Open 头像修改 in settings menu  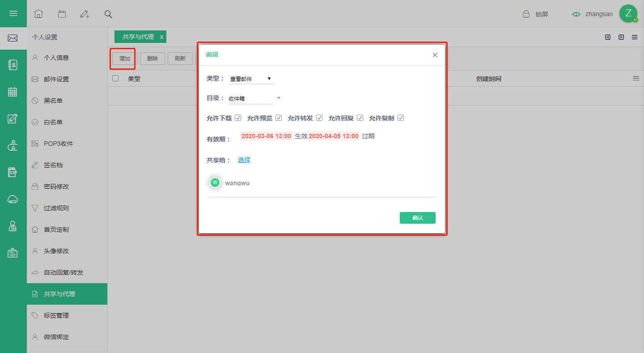coord(67,251)
